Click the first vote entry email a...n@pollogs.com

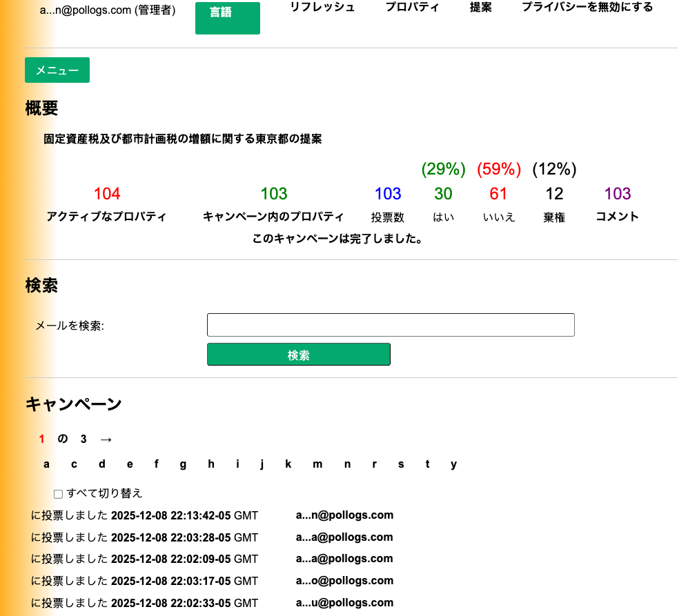pyautogui.click(x=344, y=515)
